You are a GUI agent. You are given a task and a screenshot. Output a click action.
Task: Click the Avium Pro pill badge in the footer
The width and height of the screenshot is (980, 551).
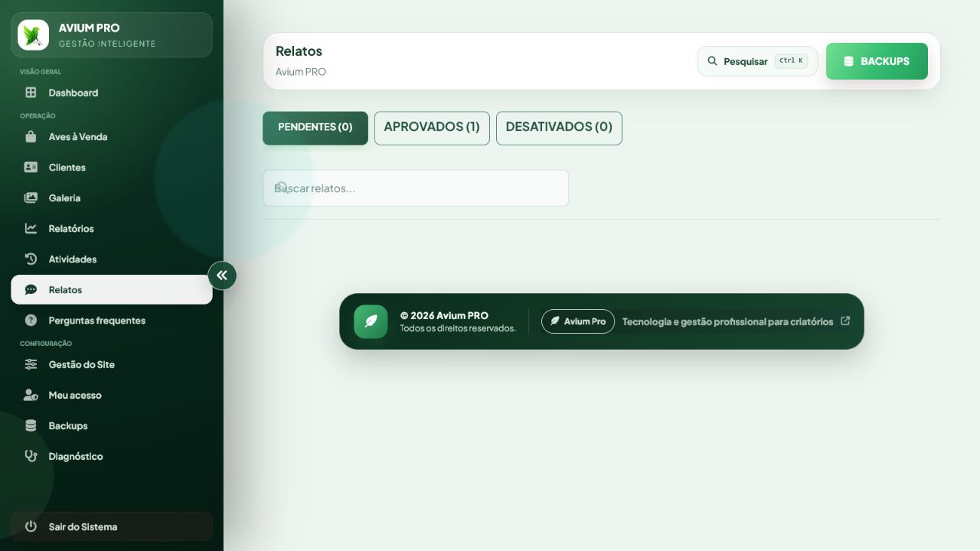coord(578,321)
